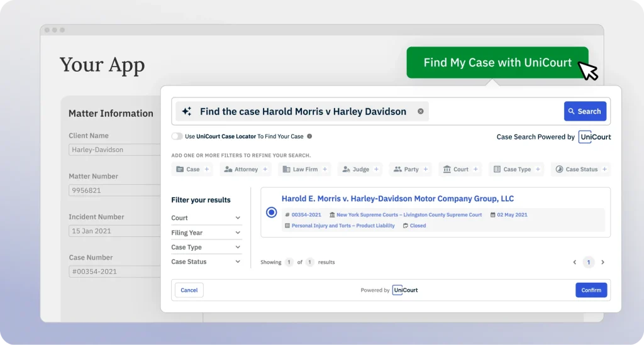Click the Matter Information heading

tap(111, 113)
